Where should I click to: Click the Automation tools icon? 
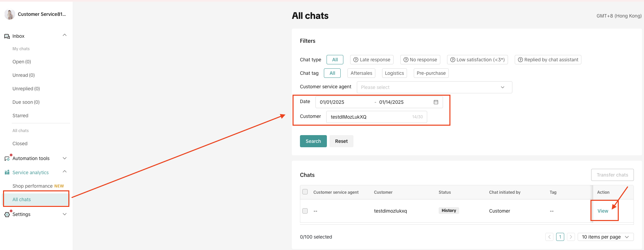[7, 158]
